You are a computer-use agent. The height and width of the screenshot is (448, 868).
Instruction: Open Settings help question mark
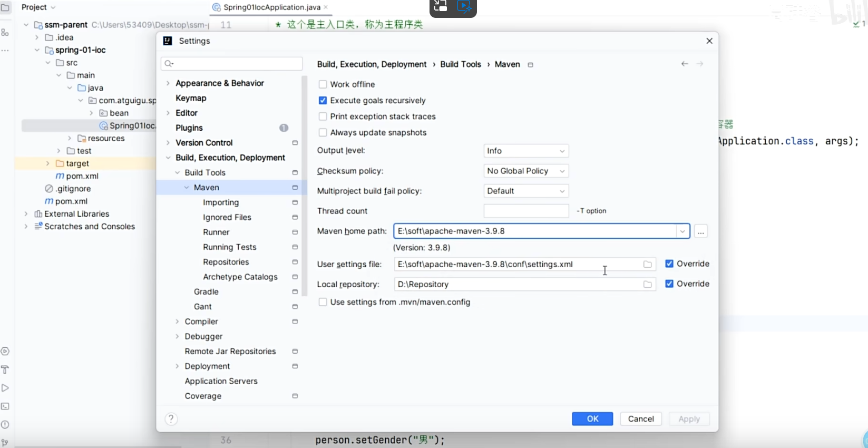pyautogui.click(x=171, y=419)
